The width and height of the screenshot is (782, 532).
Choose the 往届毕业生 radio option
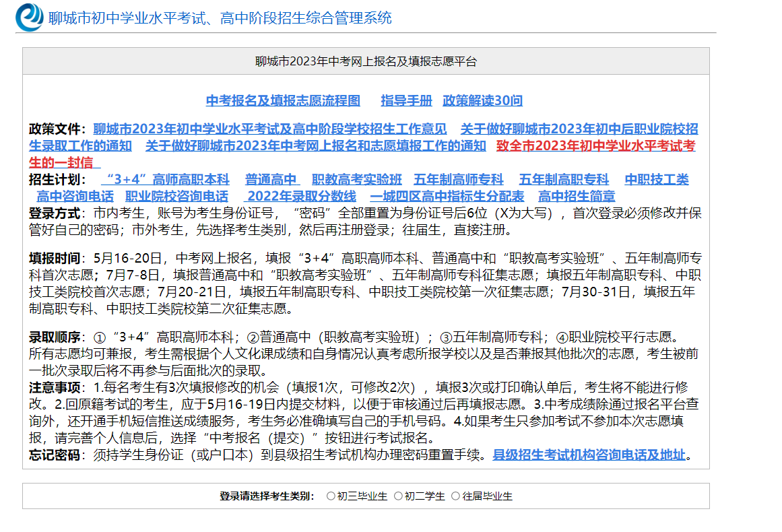pyautogui.click(x=455, y=496)
